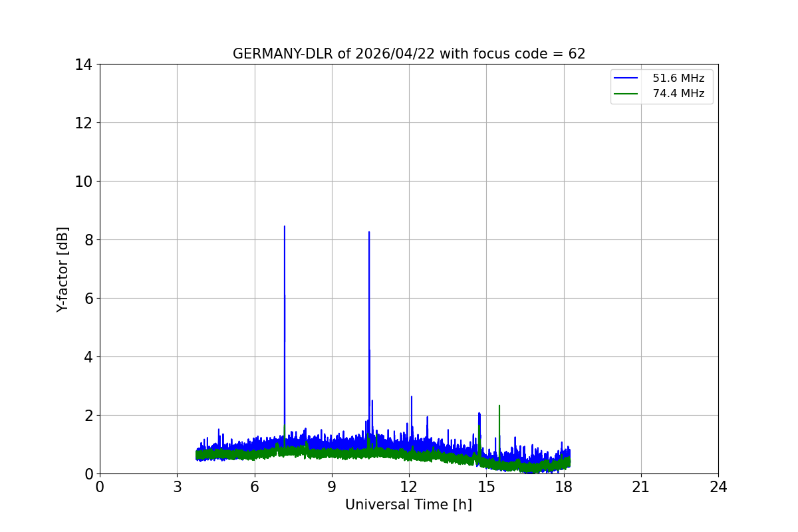Click the Y-factor [dB] axis label
Screen dimensions: 798x532
[63, 269]
